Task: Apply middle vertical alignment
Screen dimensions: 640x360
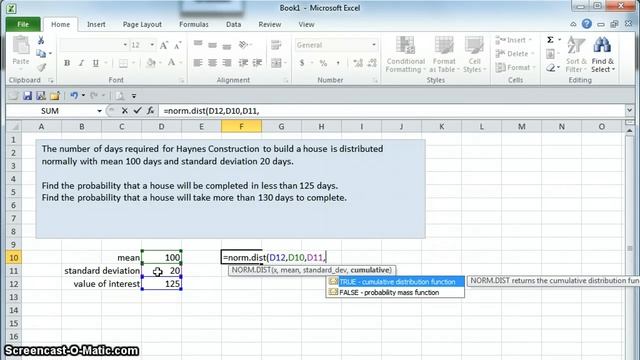Action: click(212, 45)
